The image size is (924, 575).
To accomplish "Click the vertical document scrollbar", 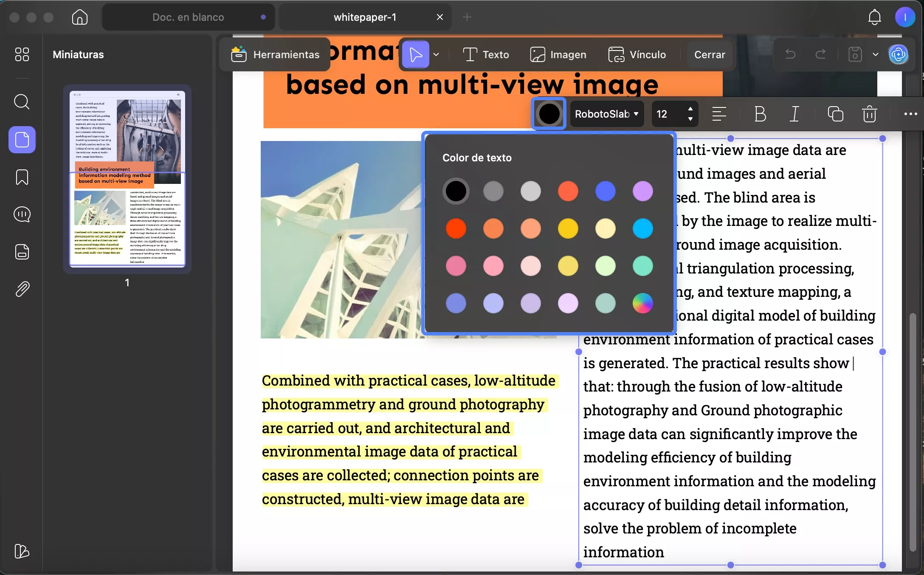I will point(913,432).
